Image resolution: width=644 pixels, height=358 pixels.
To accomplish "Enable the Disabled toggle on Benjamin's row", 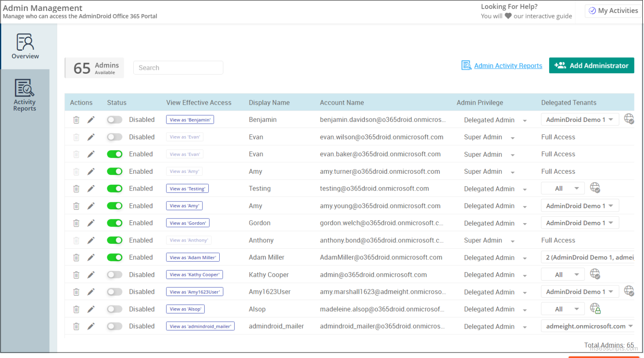I will click(114, 119).
